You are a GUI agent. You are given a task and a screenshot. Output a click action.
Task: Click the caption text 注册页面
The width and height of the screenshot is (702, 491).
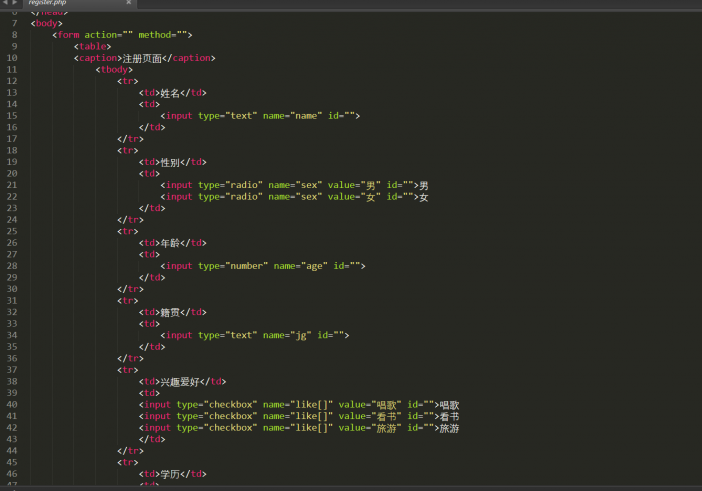(142, 58)
